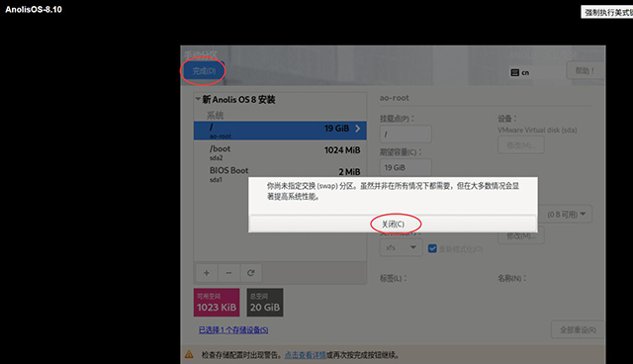This screenshot has width=633, height=364.
Task: Select the /boot sda2 partition
Action: tap(280, 152)
